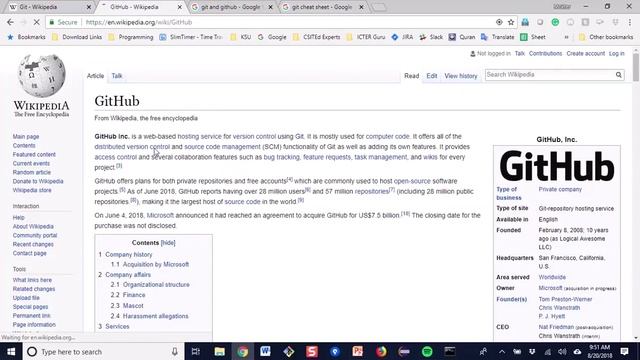Click the Search Wikipedia field
The height and width of the screenshot is (360, 640).
(550, 75)
